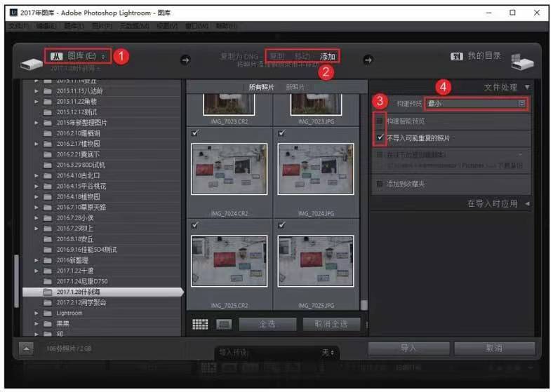
Task: Expand the 2016新整理 folder triangle
Action: click(36, 260)
